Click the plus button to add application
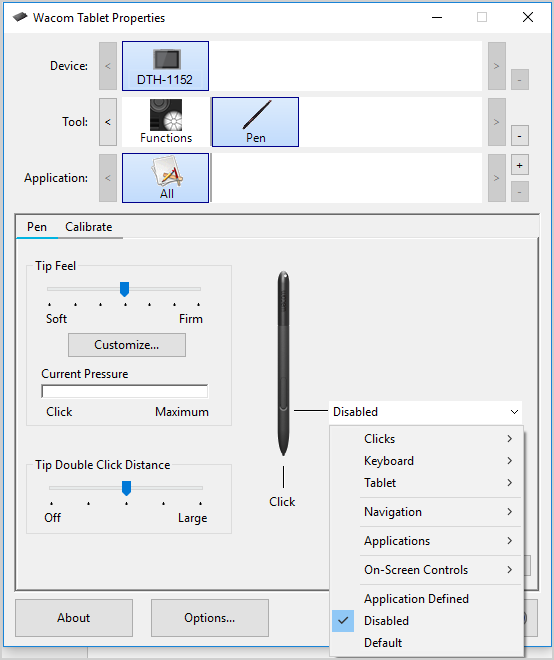This screenshot has width=554, height=660. click(x=519, y=165)
